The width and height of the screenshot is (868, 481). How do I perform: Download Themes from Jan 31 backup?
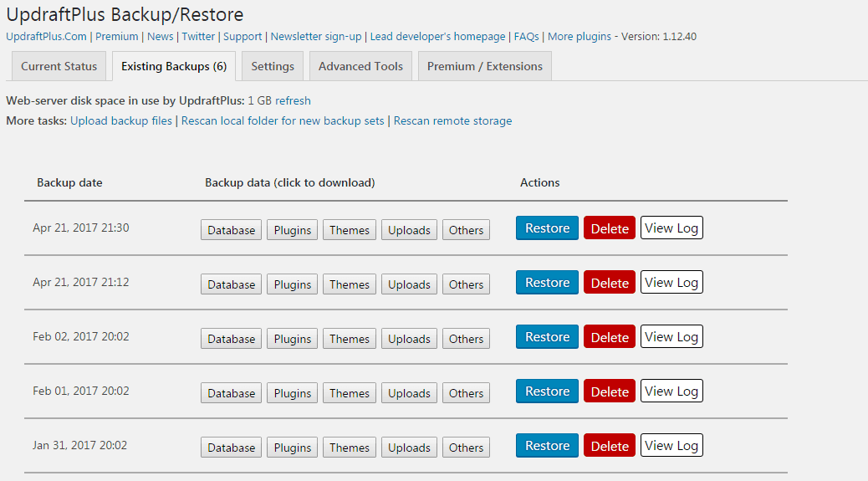350,448
